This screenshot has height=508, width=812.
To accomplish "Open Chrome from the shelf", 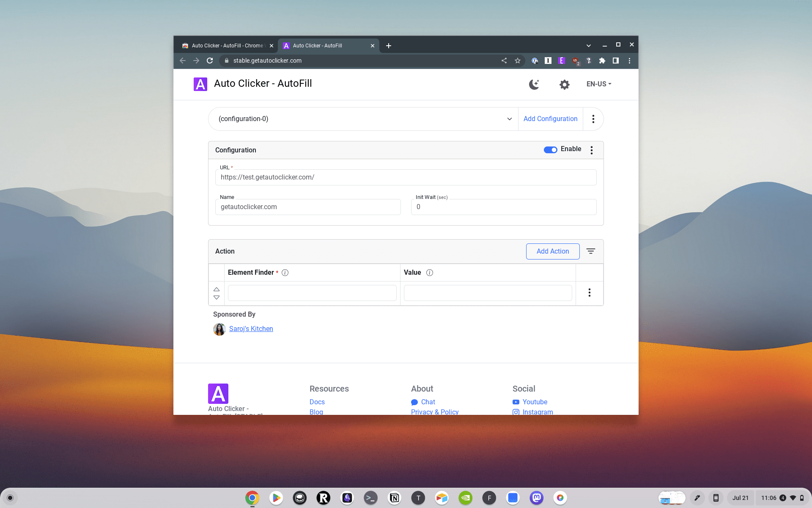I will pyautogui.click(x=252, y=498).
